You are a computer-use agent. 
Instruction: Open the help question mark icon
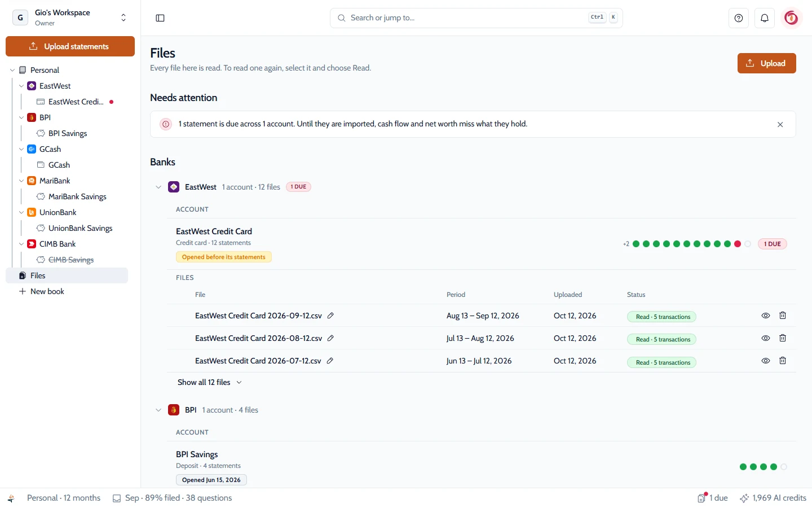(739, 18)
